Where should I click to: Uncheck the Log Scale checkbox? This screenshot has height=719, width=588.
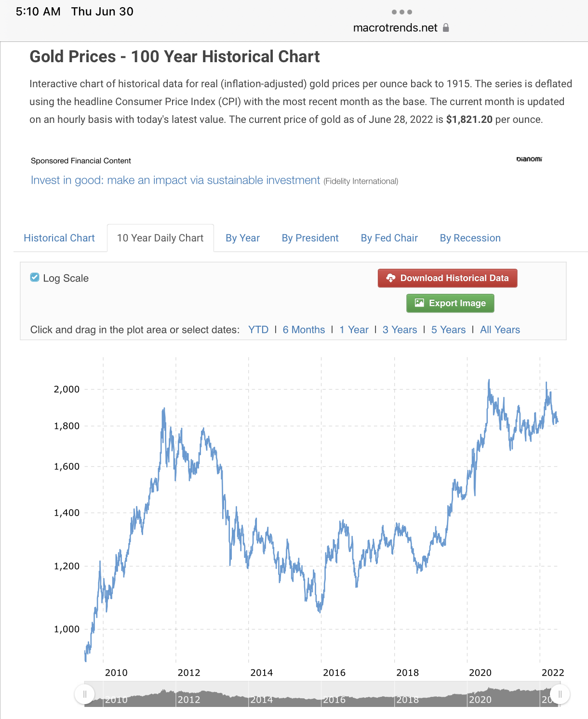(x=35, y=278)
